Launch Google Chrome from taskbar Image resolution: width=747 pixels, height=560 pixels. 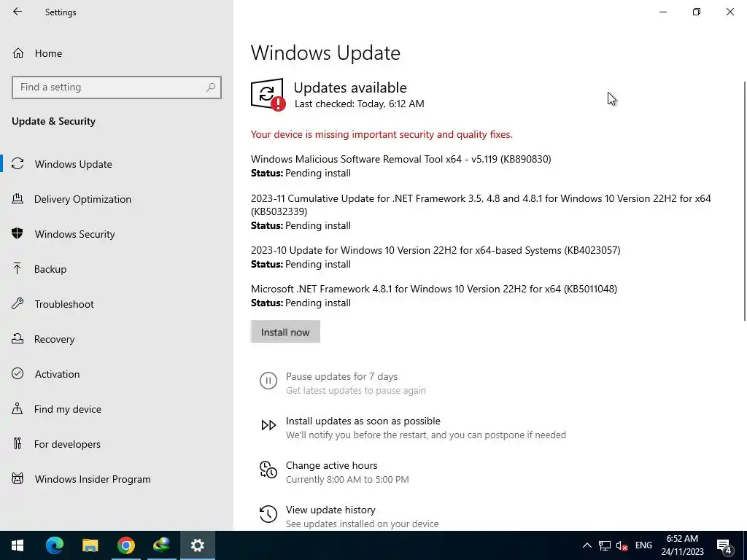tap(125, 545)
